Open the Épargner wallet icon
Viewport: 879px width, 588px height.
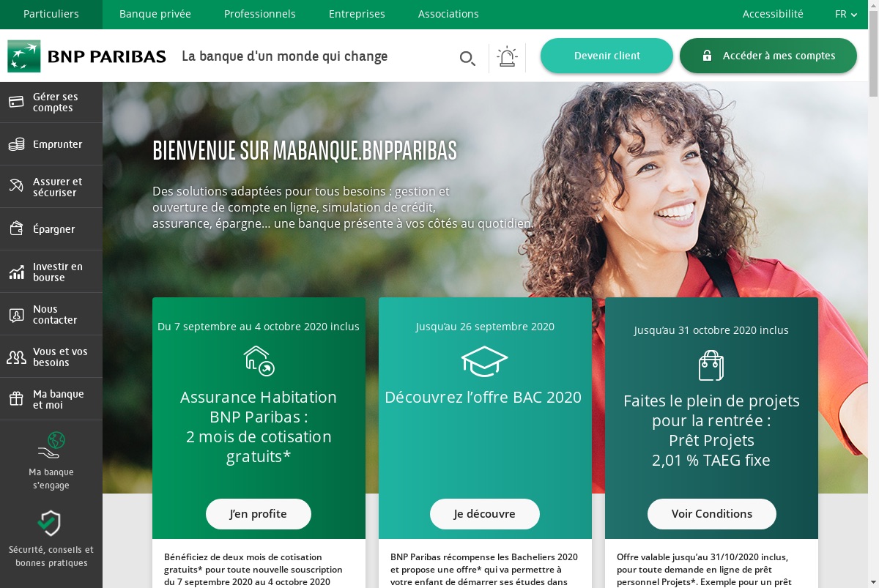pos(16,228)
